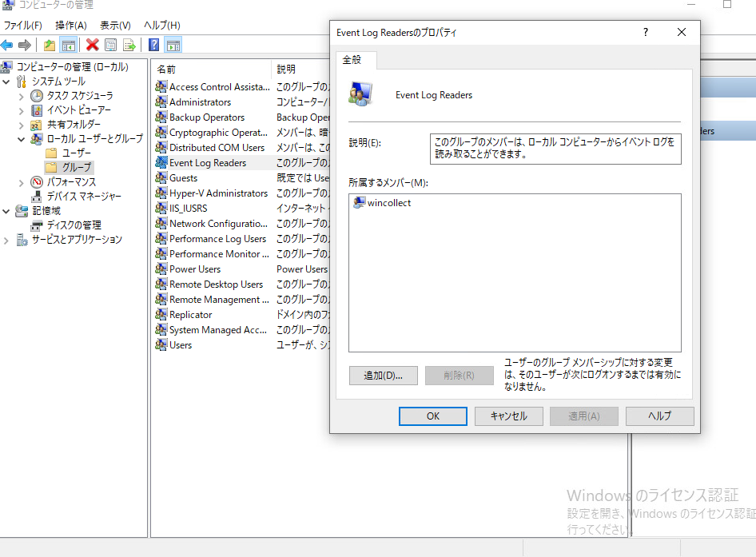Collapse ローカル ユーザーとグループ node
Viewport: 756px width, 557px height.
point(21,139)
